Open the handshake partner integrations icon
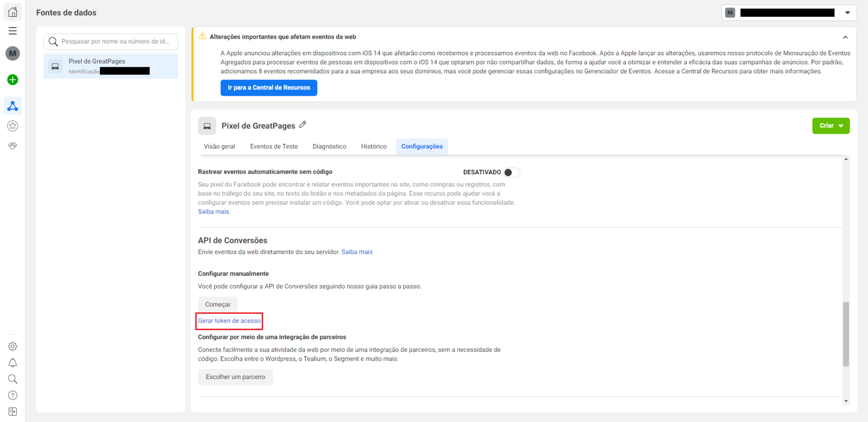This screenshot has height=422, width=868. coord(12,146)
